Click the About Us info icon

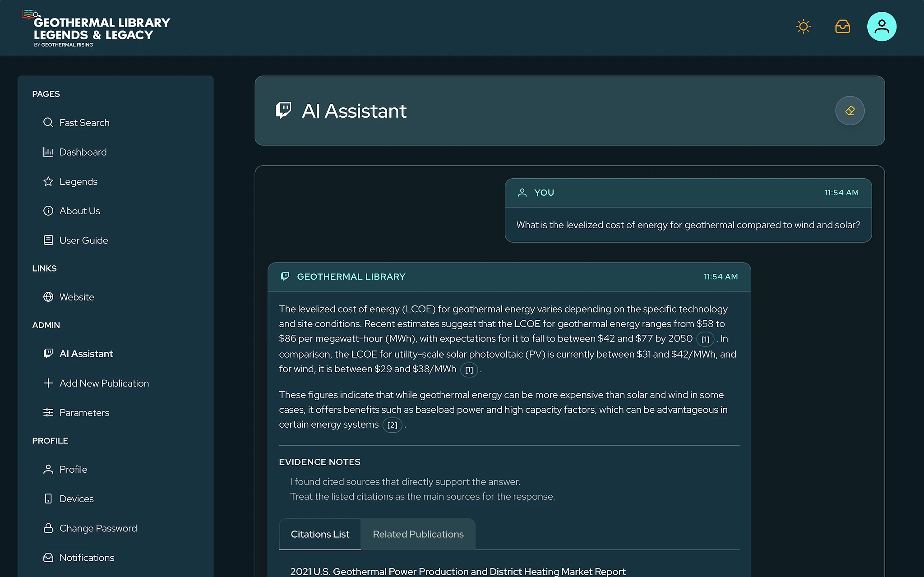[x=48, y=211]
